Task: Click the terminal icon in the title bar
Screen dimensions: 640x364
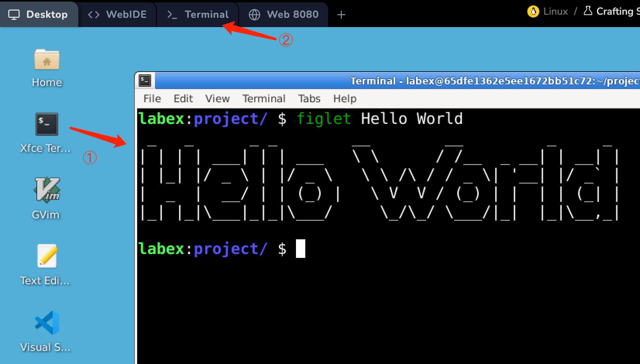Action: click(x=145, y=80)
